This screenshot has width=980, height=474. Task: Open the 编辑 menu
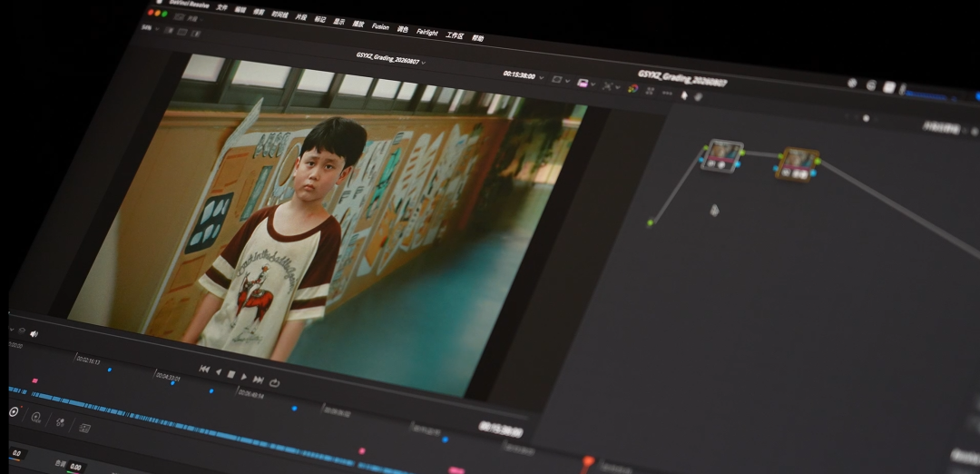coord(240,10)
